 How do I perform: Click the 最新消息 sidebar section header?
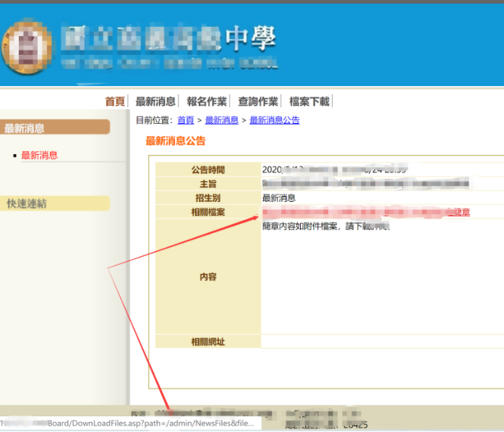pos(54,127)
